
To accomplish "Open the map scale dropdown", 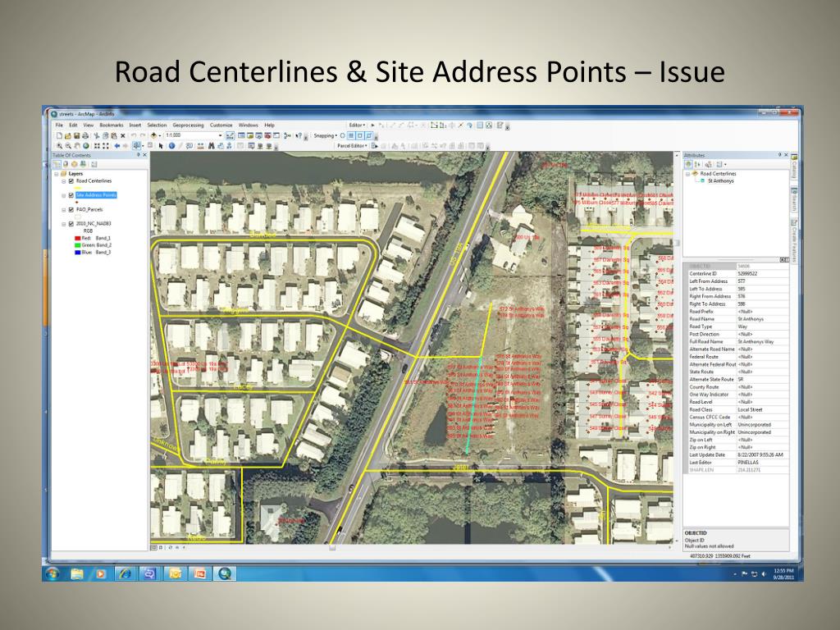I will pos(220,136).
